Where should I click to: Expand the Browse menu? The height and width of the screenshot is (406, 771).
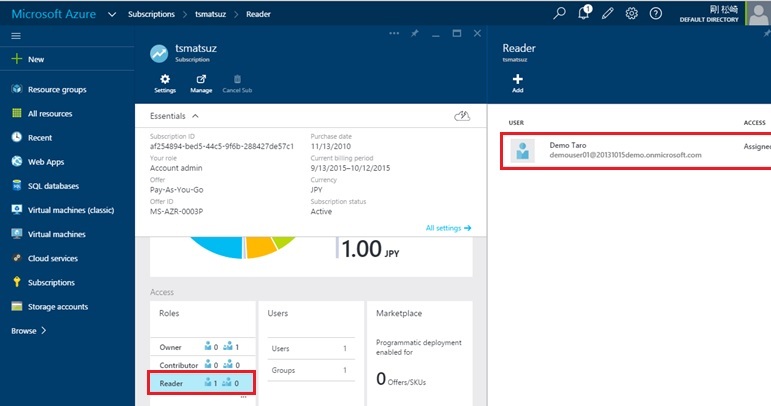(29, 330)
